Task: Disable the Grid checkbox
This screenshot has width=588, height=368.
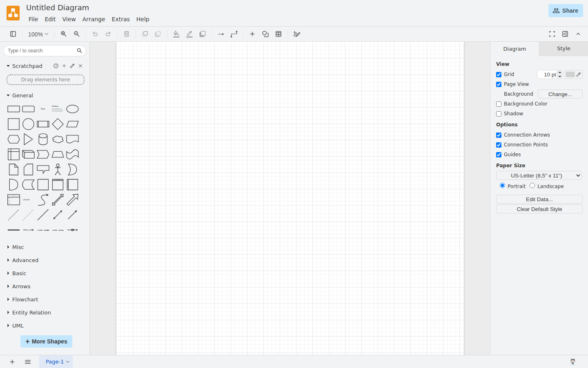Action: click(x=499, y=74)
